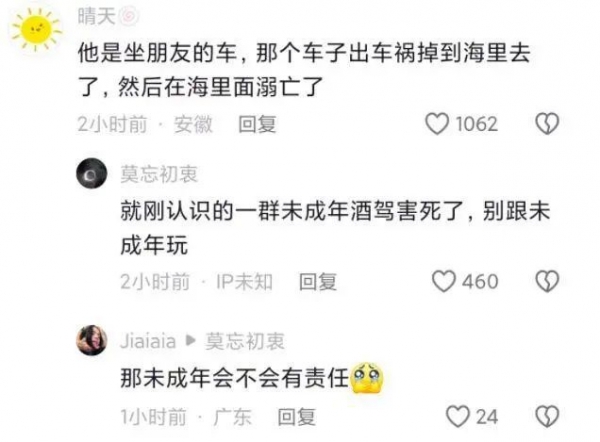
Task: Open Jiaiaia username link
Action: [148, 341]
